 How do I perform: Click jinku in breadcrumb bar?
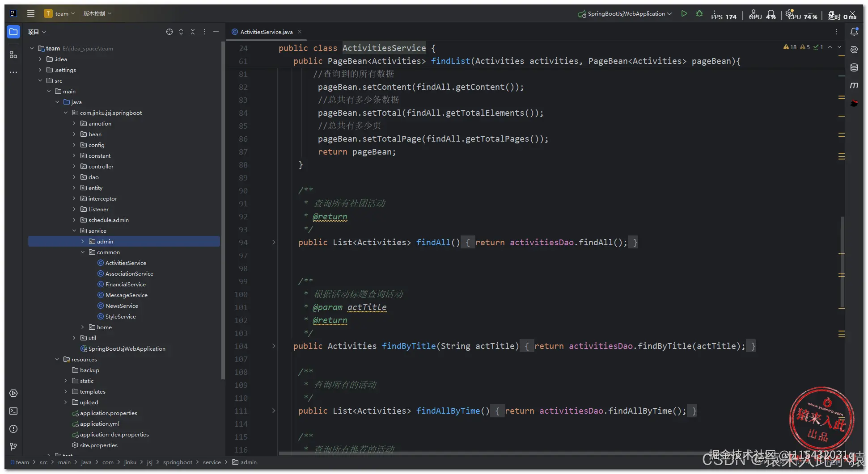(x=130, y=462)
